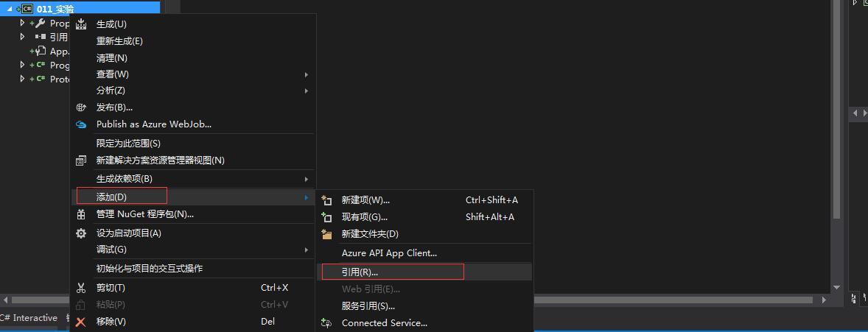This screenshot has width=868, height=332.
Task: Click the C# project icon of 011_实验
Action: click(x=26, y=9)
